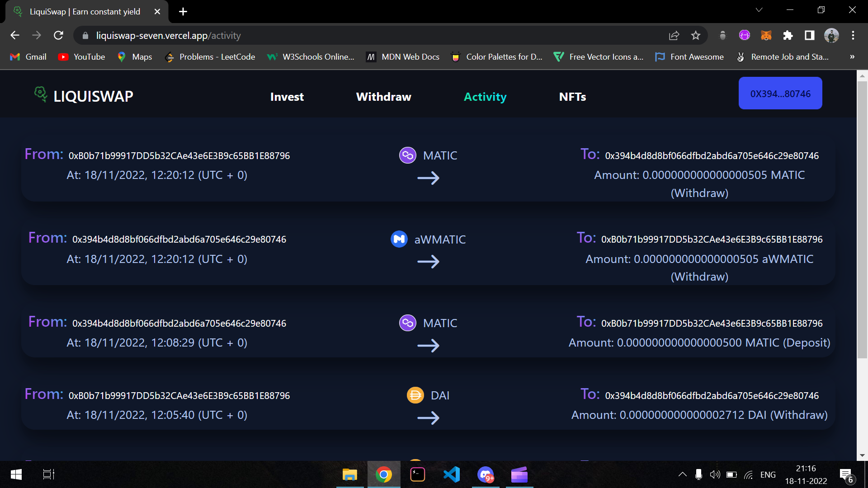Click the aWMATIC token icon

pos(399,239)
